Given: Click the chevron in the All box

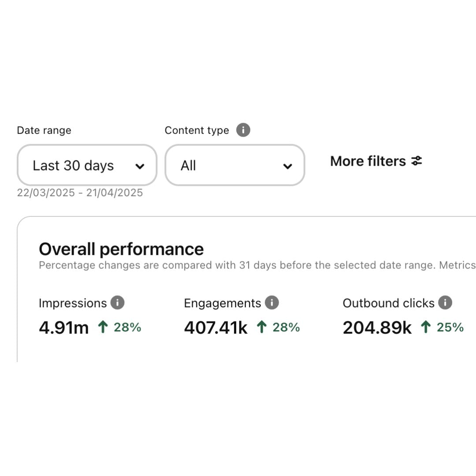Looking at the screenshot, I should 287,166.
